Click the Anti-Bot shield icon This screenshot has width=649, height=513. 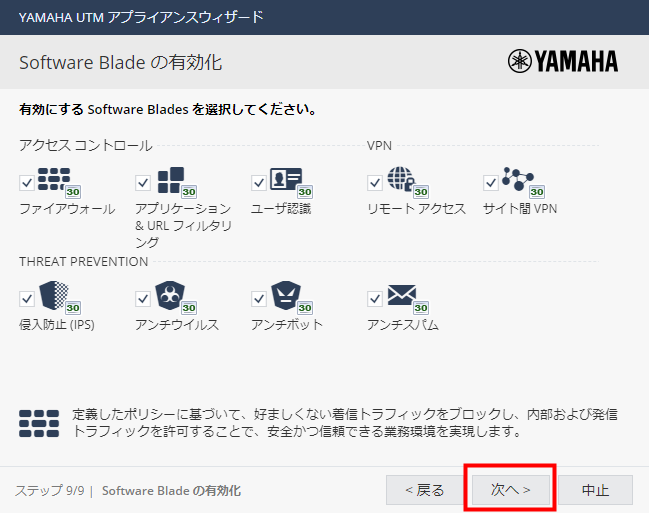pyautogui.click(x=286, y=296)
